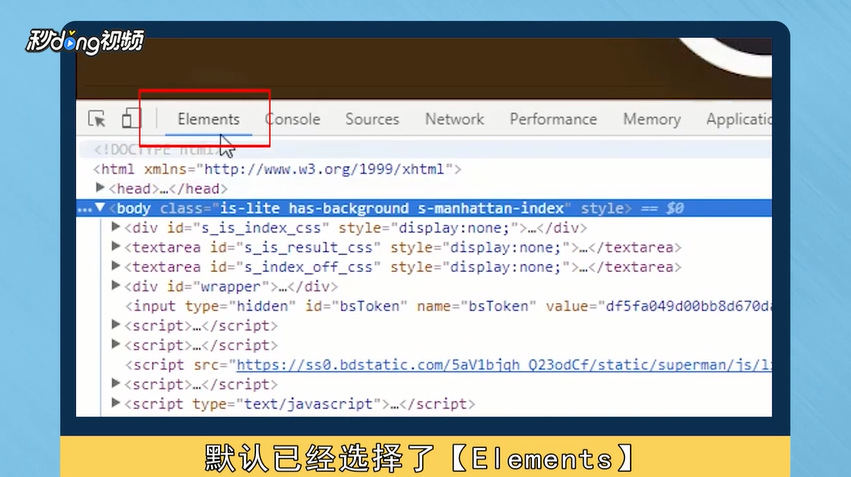Screen dimensions: 851x477
Task: Open the Console tab
Action: pyautogui.click(x=293, y=119)
